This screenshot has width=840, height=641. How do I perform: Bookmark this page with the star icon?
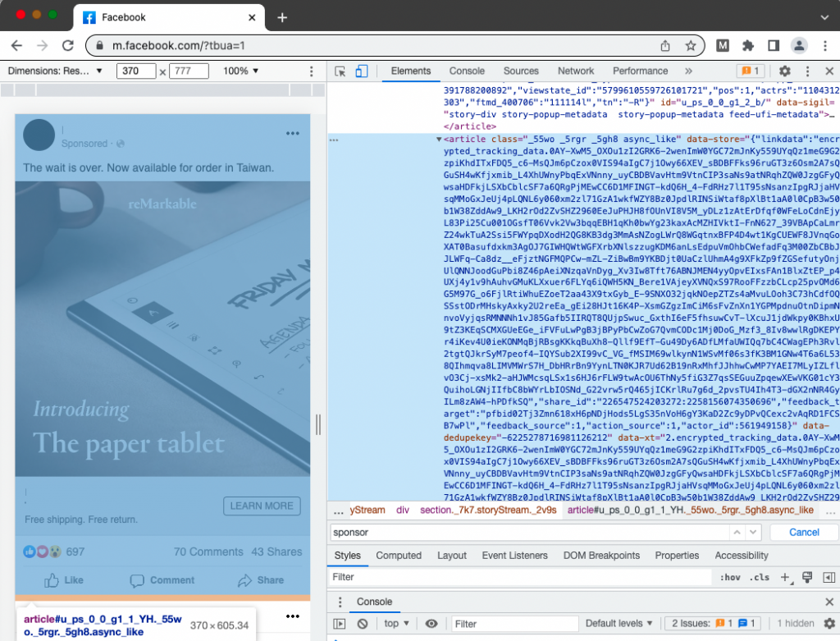[691, 46]
